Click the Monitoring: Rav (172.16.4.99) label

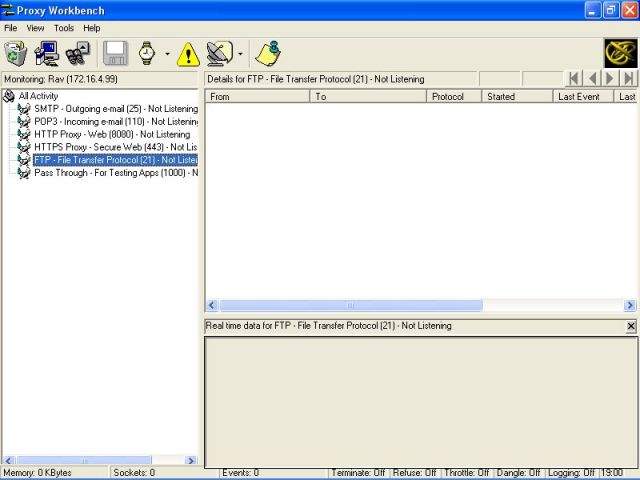pos(60,79)
